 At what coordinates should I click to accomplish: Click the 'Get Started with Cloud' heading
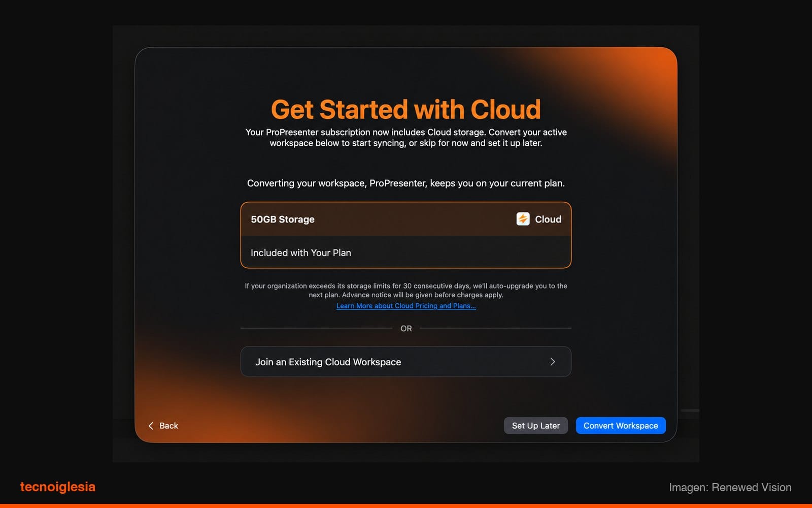coord(406,109)
